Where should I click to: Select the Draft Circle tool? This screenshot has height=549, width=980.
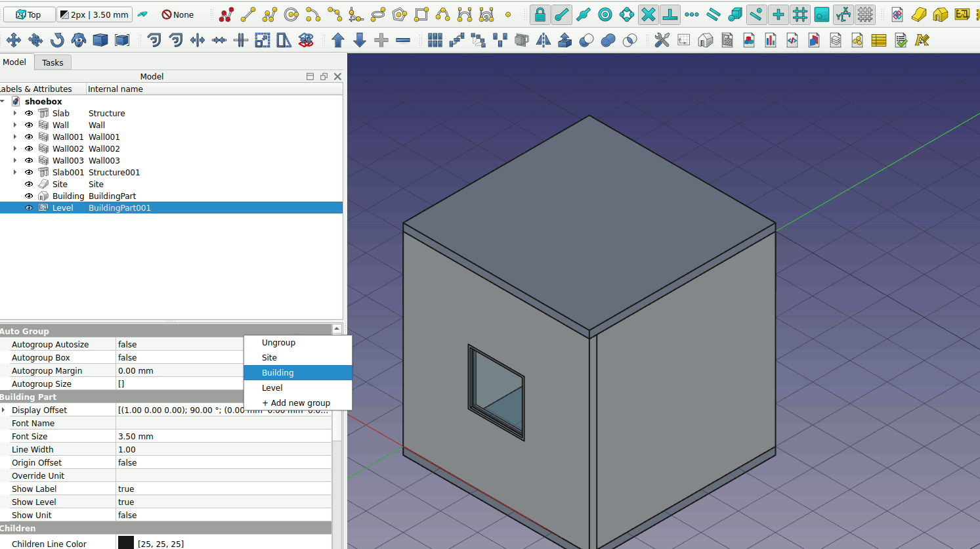pyautogui.click(x=291, y=14)
